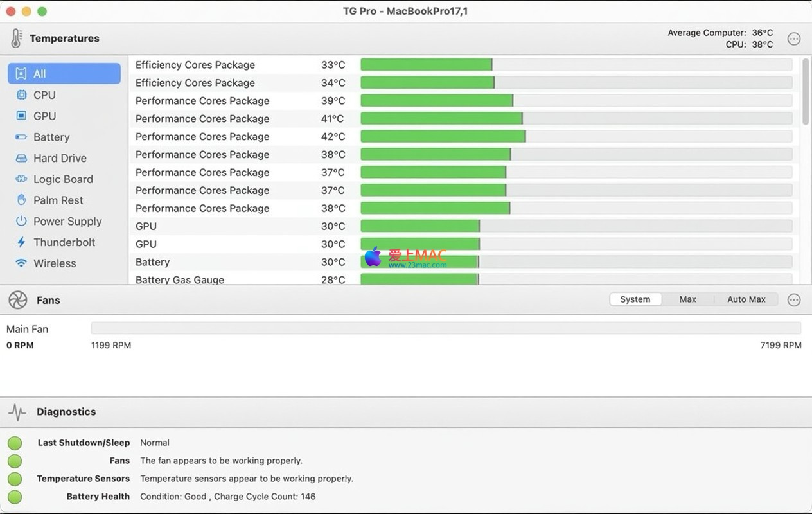812x514 pixels.
Task: Click the GPU icon in sidebar
Action: click(21, 116)
